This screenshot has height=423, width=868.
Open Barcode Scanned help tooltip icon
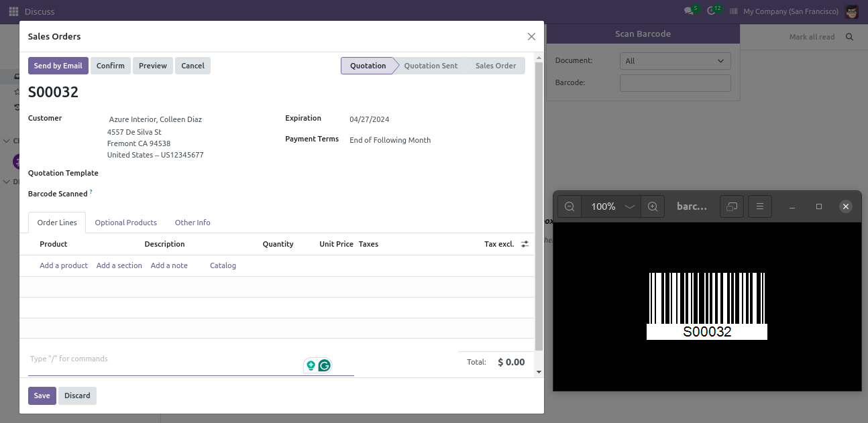pos(91,192)
